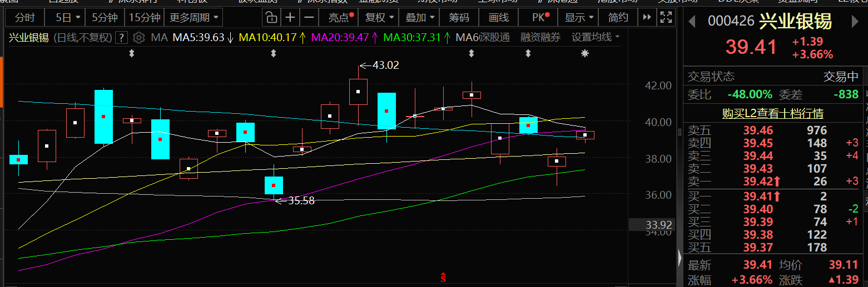
Task: Open moving average settings gear icon
Action: pyautogui.click(x=139, y=38)
